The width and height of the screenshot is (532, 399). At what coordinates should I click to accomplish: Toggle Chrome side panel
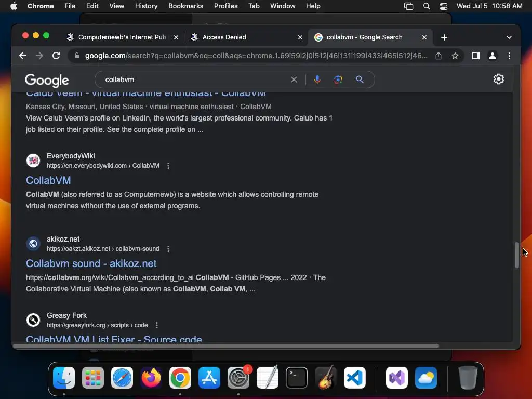pos(476,56)
